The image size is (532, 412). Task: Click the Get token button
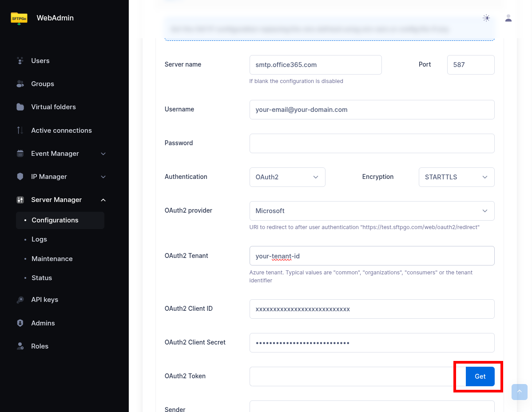tap(480, 376)
